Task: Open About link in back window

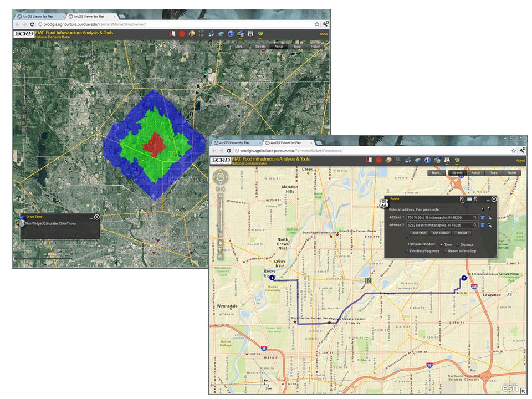Action: [x=324, y=34]
